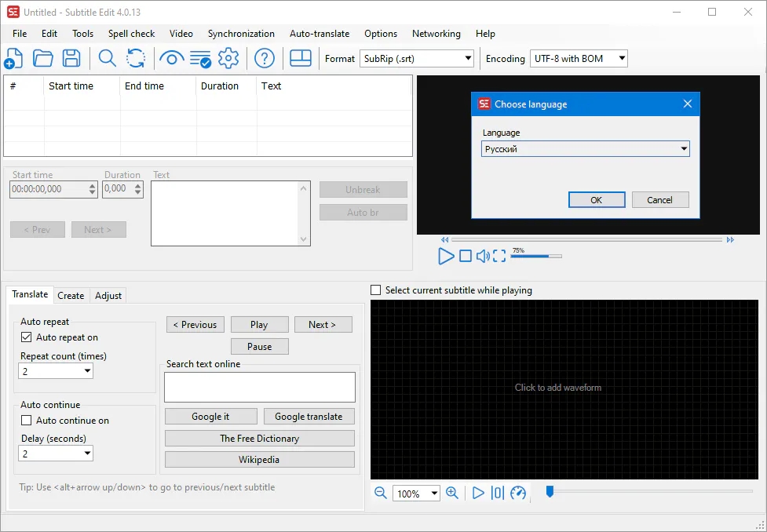Switch to the Adjust tab
Image resolution: width=767 pixels, height=532 pixels.
108,296
